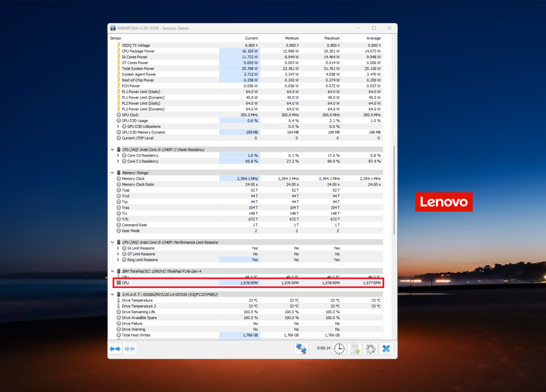Click the HWiNFO64 application icon in titlebar
The width and height of the screenshot is (546, 392).
(113, 28)
